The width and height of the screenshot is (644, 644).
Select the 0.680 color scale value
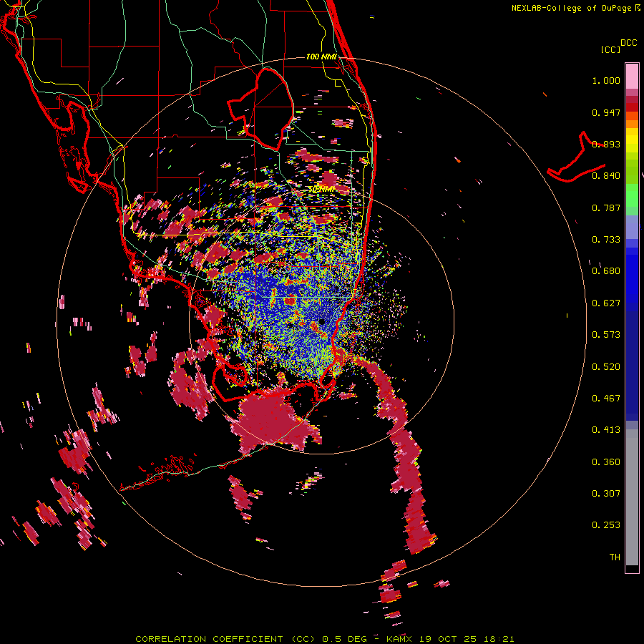[x=606, y=271]
